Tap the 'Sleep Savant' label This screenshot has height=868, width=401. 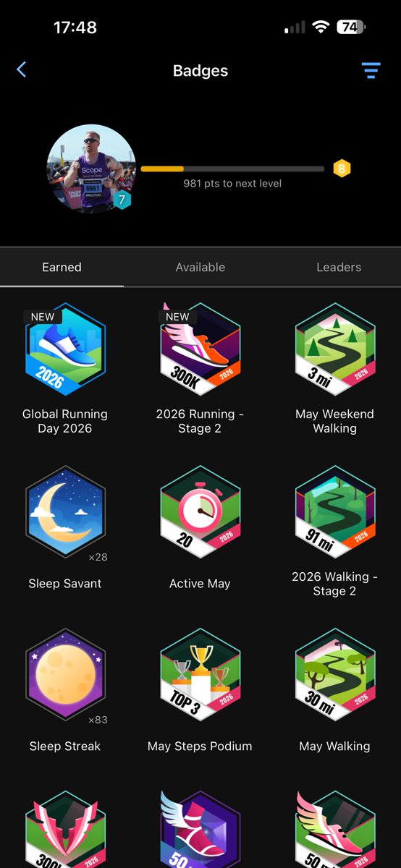point(65,584)
